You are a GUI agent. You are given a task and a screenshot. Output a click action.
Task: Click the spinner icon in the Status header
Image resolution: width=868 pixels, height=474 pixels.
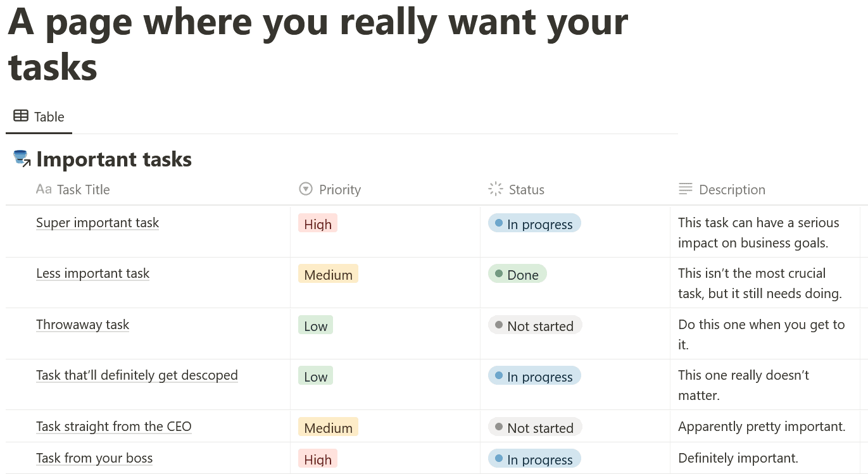(496, 189)
